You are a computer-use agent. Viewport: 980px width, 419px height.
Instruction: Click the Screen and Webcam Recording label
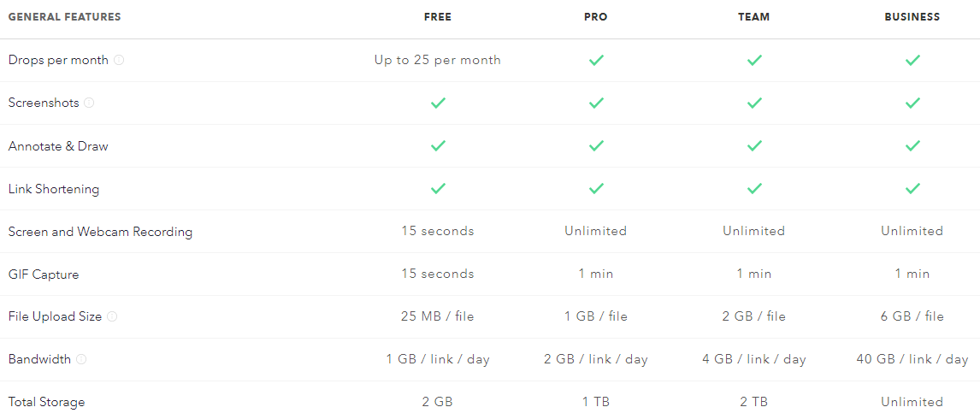point(100,232)
